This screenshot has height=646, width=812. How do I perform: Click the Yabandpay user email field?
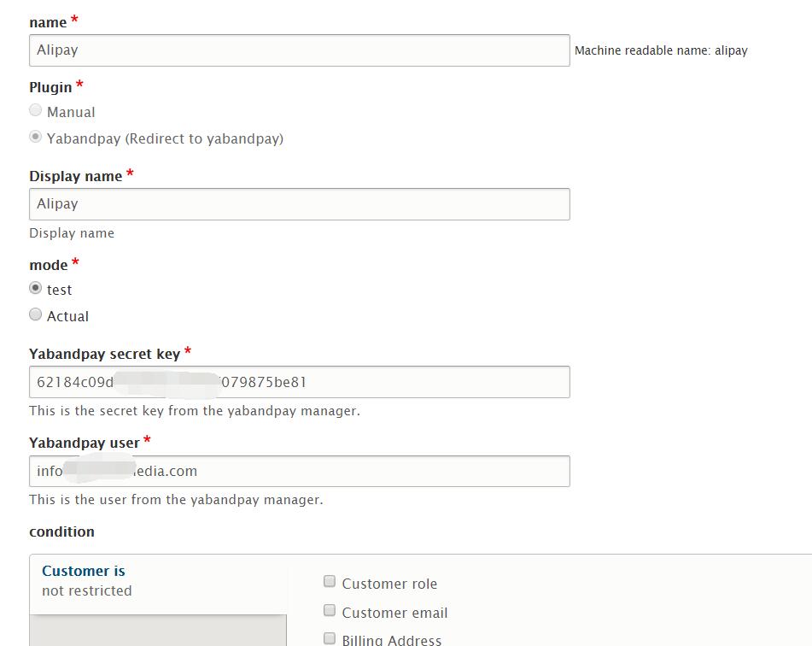299,471
